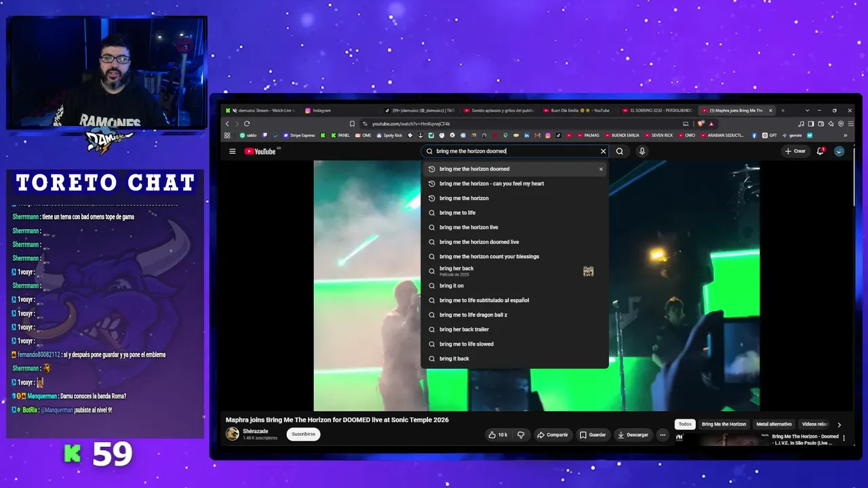Select the 'Bring Me the Horizon' chip
This screenshot has width=868, height=488.
point(724,424)
